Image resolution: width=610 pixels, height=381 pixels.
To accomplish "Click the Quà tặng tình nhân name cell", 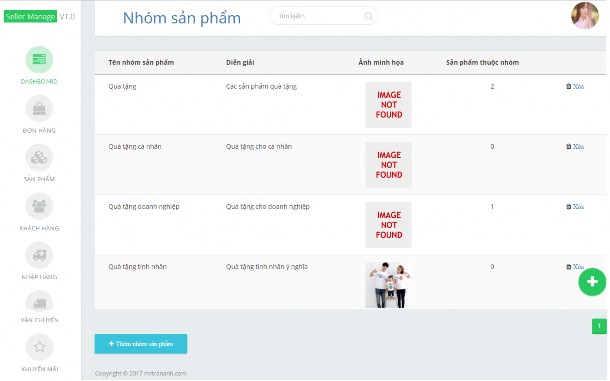I will (x=137, y=267).
